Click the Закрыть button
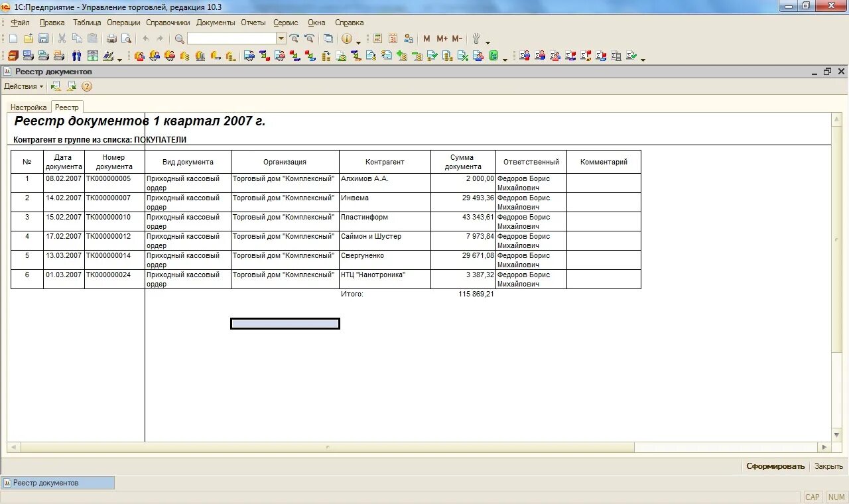Viewport: 849px width, 504px height. pyautogui.click(x=828, y=466)
